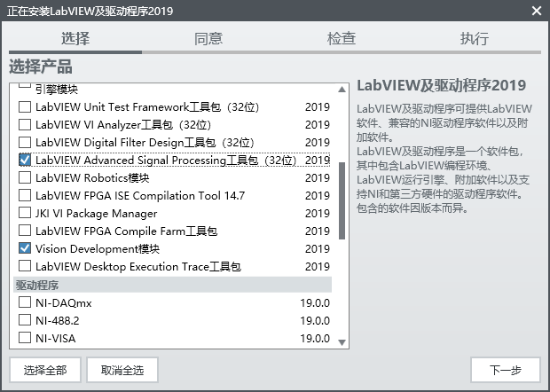
Task: Select 'LabVIEW FPGA Compile Farm工具包' row text
Action: (126, 231)
